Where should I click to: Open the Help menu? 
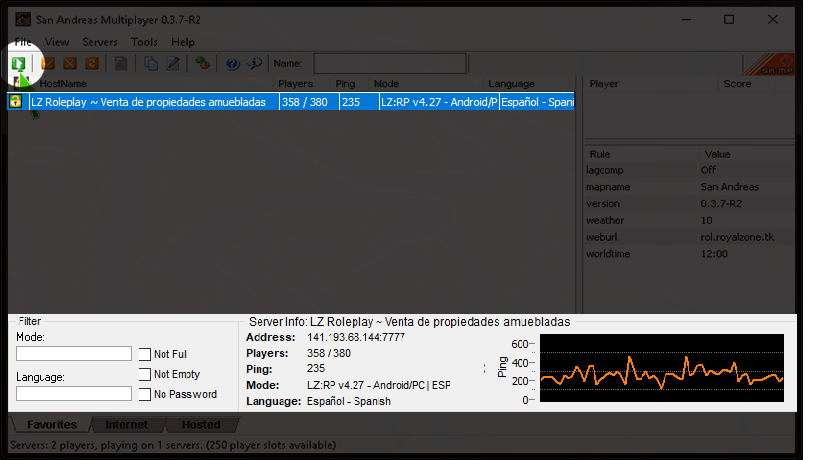coord(182,42)
